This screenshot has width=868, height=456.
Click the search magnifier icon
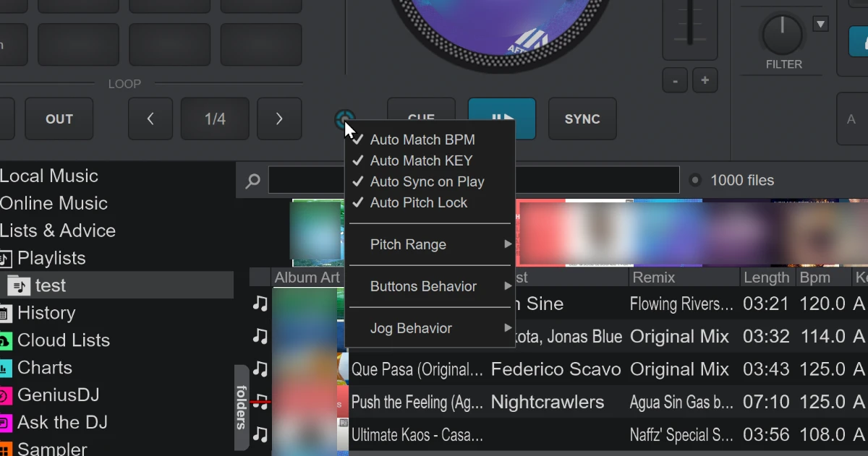(252, 181)
